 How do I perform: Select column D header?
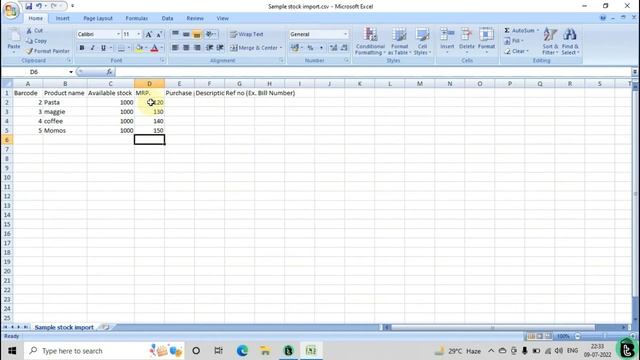(149, 84)
